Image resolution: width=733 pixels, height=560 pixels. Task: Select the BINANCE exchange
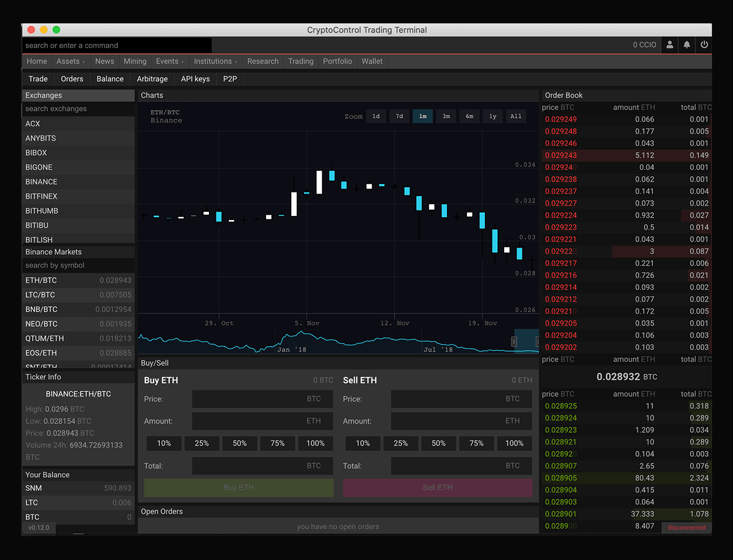tap(78, 182)
